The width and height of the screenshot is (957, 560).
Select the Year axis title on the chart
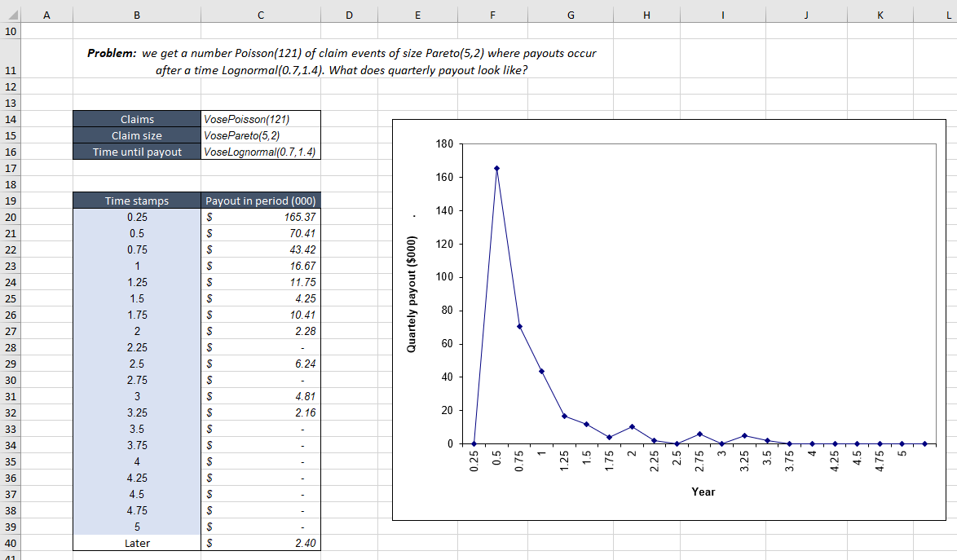pos(703,492)
